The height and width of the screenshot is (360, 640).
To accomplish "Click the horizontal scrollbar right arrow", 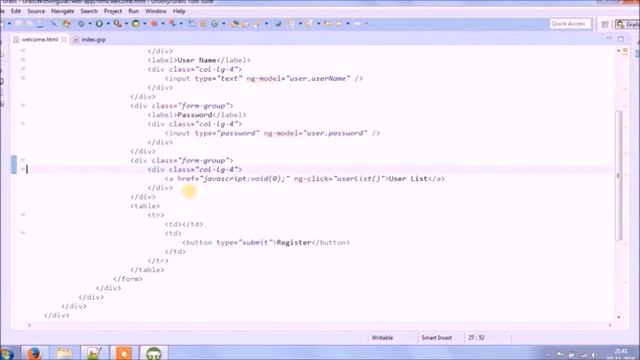I will tap(610, 325).
